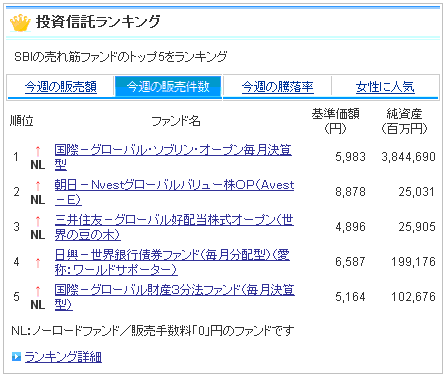Click the NL badge in rank 3 row
The image size is (446, 377).
pos(38,235)
